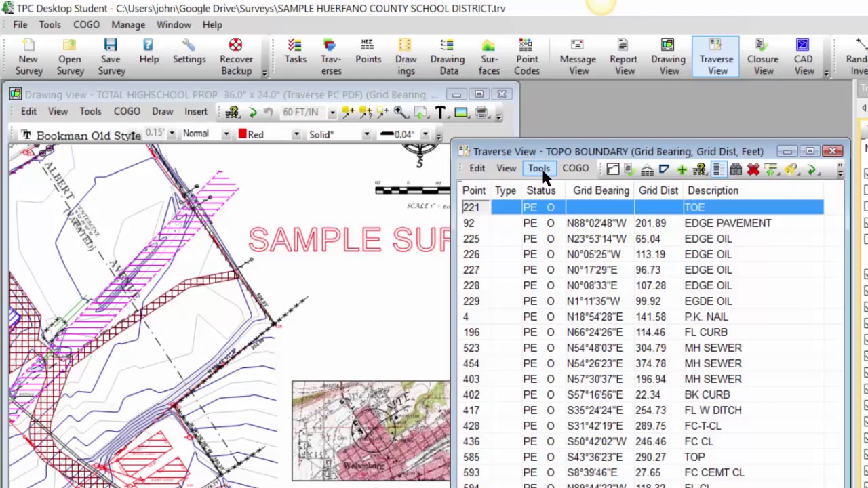Image resolution: width=868 pixels, height=488 pixels.
Task: Click the magnifier zoom icon in Drawing View
Action: [x=400, y=113]
